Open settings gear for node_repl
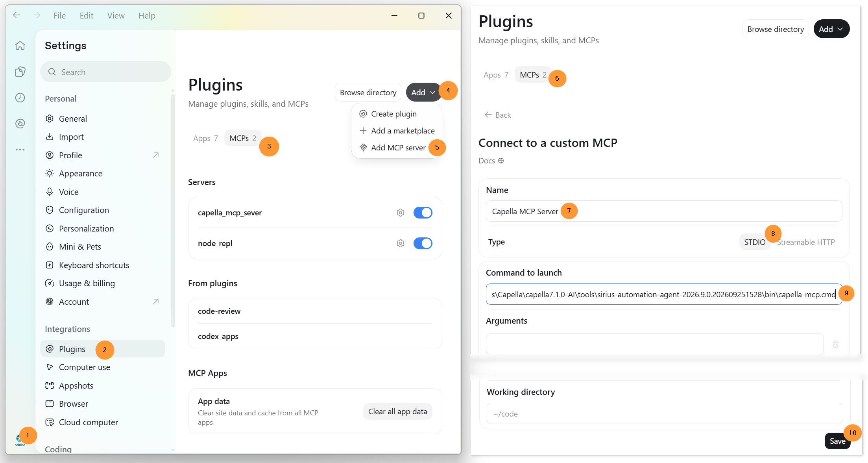The width and height of the screenshot is (868, 463). click(x=401, y=243)
